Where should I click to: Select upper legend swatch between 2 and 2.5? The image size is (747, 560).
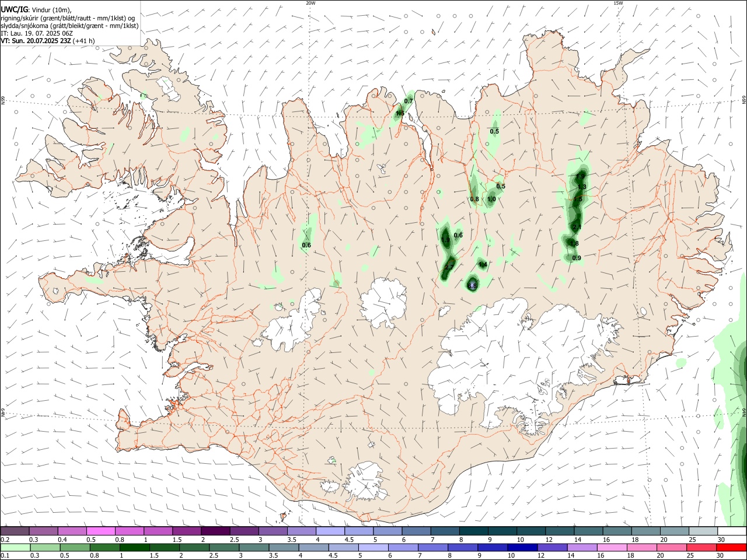click(x=215, y=531)
